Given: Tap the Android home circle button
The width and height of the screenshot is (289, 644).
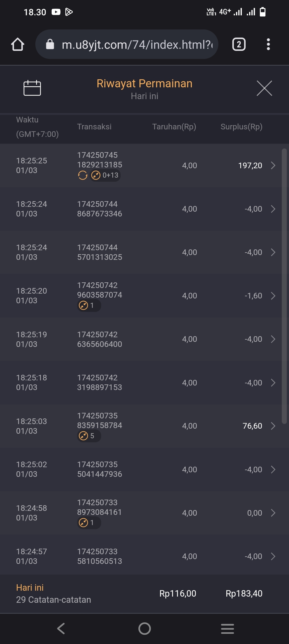Looking at the screenshot, I should tap(144, 628).
